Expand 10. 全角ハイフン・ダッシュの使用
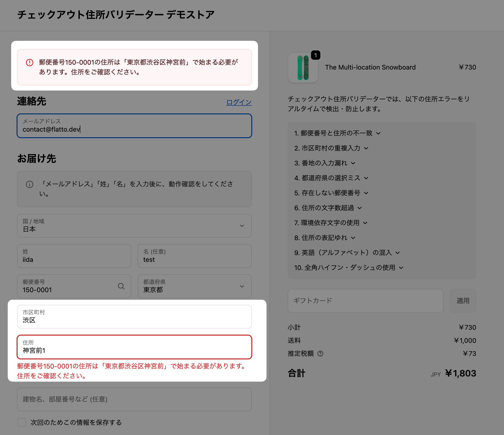Image resolution: width=504 pixels, height=435 pixels. 349,268
